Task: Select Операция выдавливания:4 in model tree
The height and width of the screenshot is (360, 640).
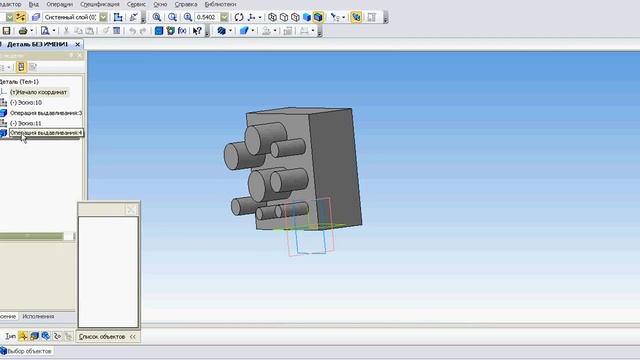Action: (46, 133)
